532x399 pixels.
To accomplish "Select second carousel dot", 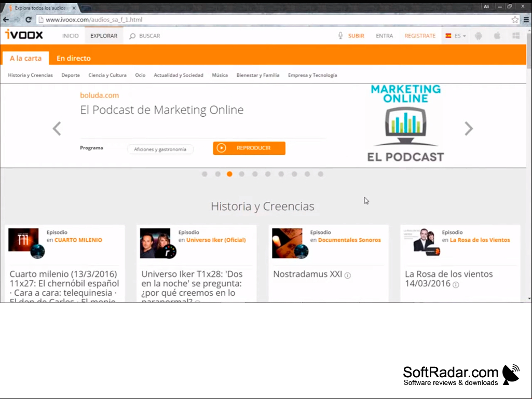I will [218, 174].
